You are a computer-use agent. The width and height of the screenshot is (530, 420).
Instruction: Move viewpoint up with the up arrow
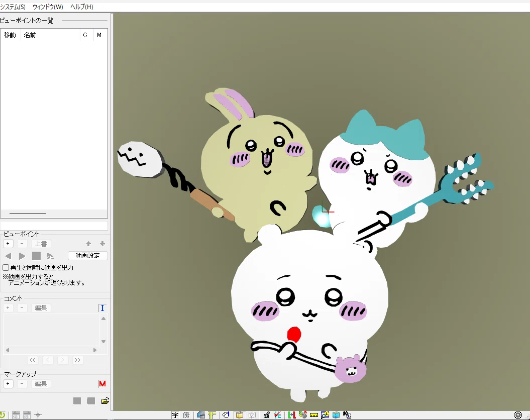[x=88, y=244]
